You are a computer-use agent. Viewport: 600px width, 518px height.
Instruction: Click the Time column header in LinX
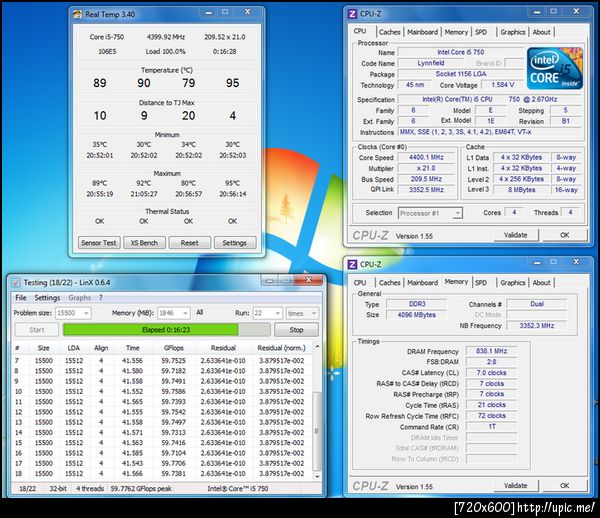coord(132,348)
